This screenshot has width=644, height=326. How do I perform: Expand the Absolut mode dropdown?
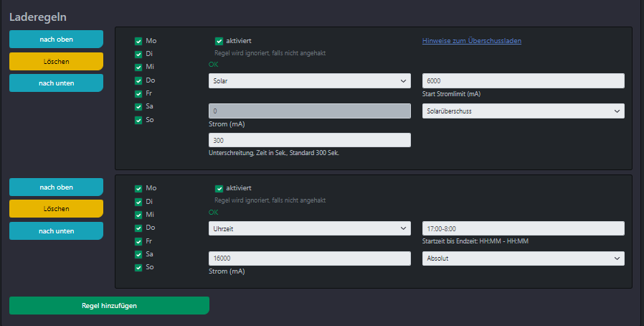tap(524, 259)
